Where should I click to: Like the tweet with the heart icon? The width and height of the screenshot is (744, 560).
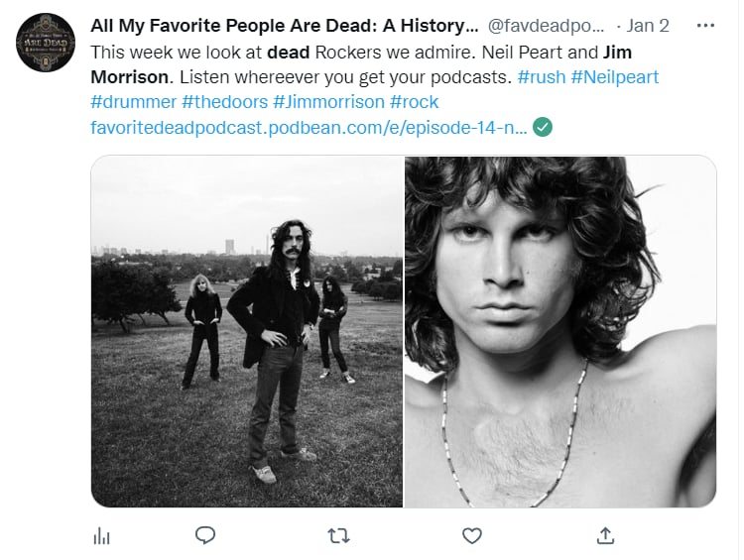pyautogui.click(x=472, y=536)
